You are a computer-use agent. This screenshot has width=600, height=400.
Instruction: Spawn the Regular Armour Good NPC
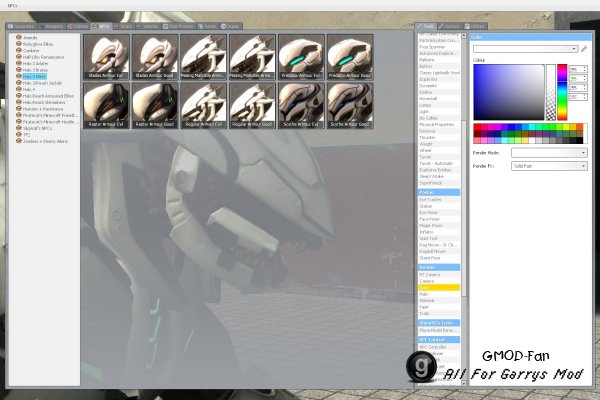coord(253,106)
